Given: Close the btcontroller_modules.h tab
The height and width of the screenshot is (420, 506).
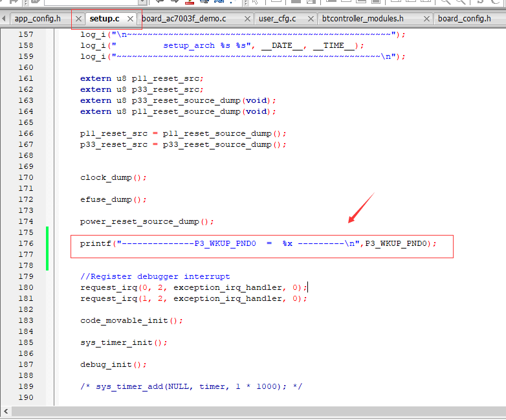Looking at the screenshot, I should point(426,19).
